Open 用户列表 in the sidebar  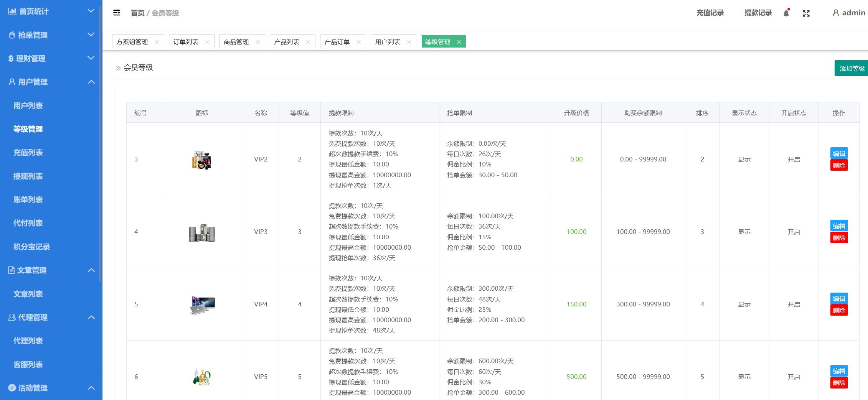pos(28,105)
